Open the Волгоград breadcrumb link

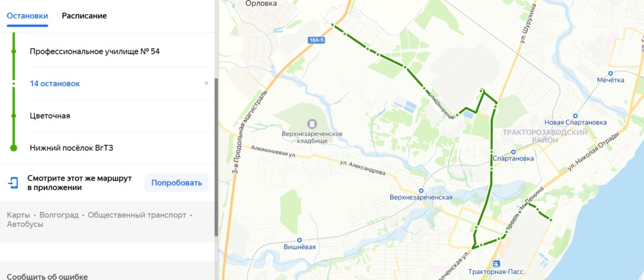[59, 215]
